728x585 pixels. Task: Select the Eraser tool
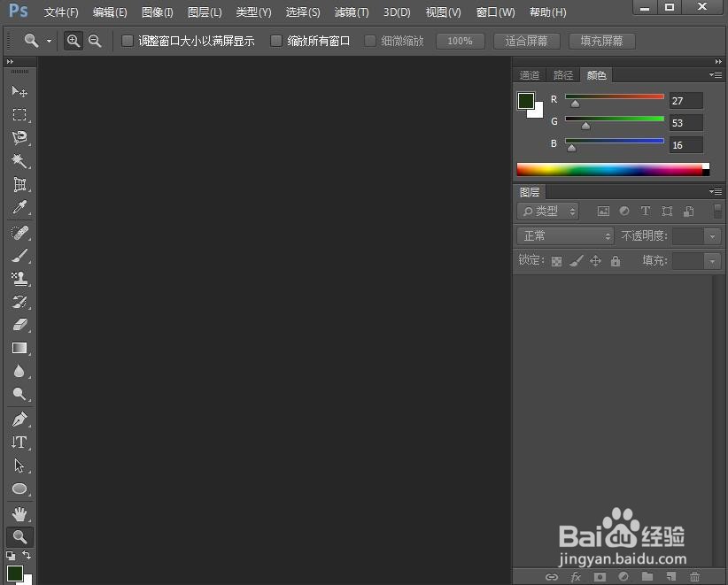pyautogui.click(x=19, y=325)
